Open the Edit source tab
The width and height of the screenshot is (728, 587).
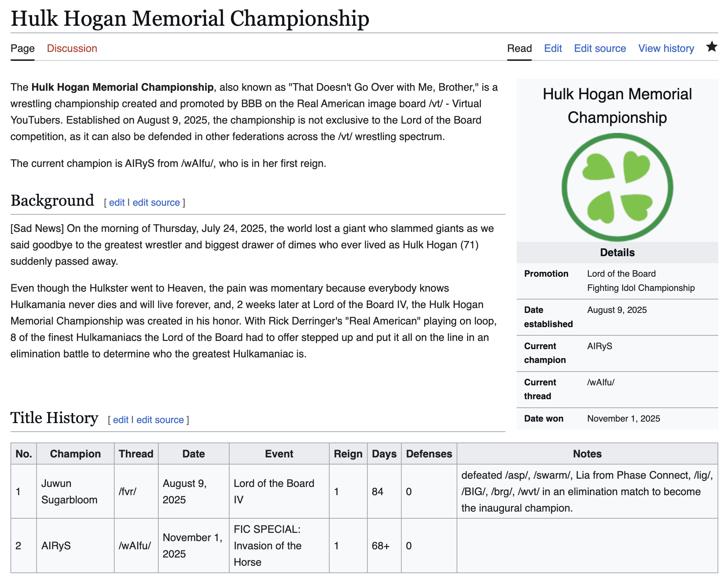600,49
